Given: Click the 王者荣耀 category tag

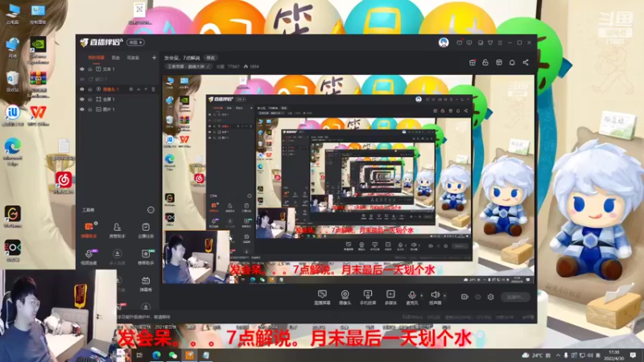Looking at the screenshot, I should tap(187, 67).
